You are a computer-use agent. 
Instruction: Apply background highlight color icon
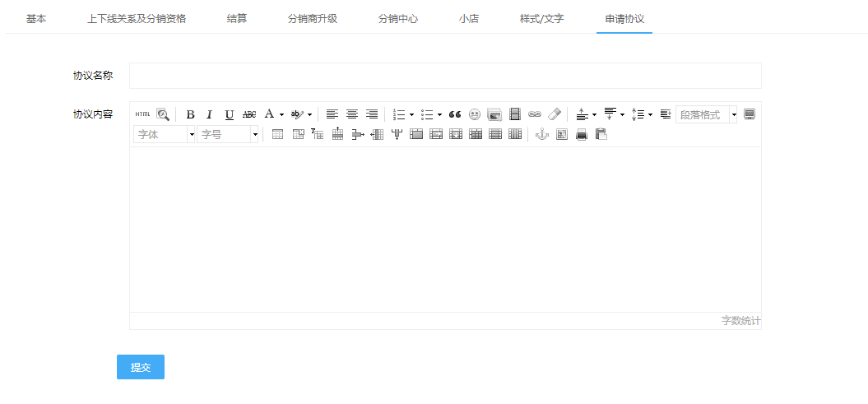coord(297,114)
